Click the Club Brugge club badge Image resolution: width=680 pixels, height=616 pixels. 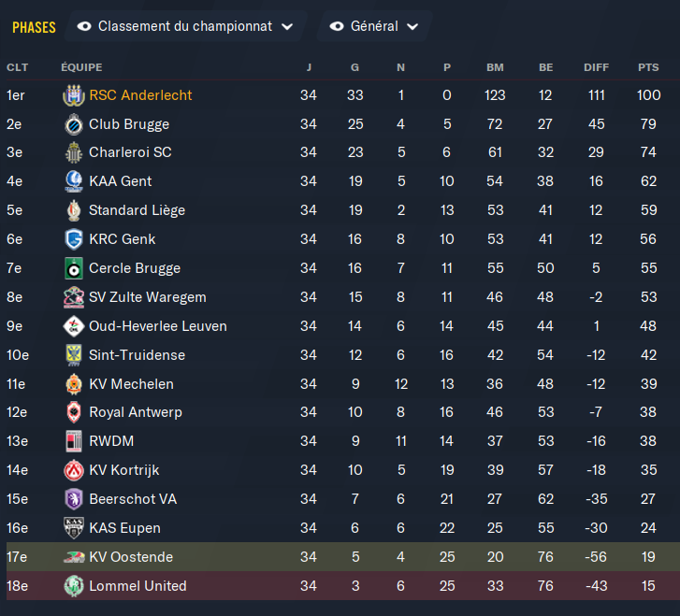click(73, 124)
